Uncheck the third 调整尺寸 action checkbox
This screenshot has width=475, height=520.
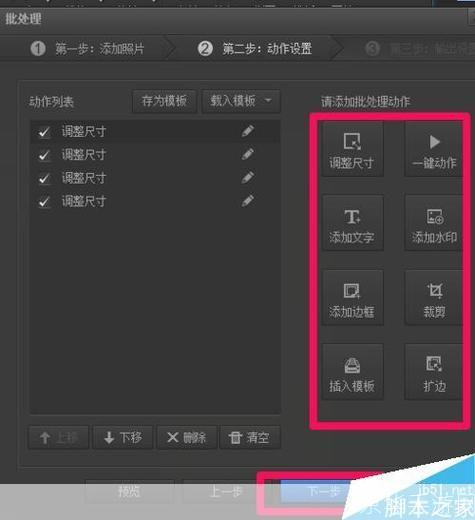[44, 178]
